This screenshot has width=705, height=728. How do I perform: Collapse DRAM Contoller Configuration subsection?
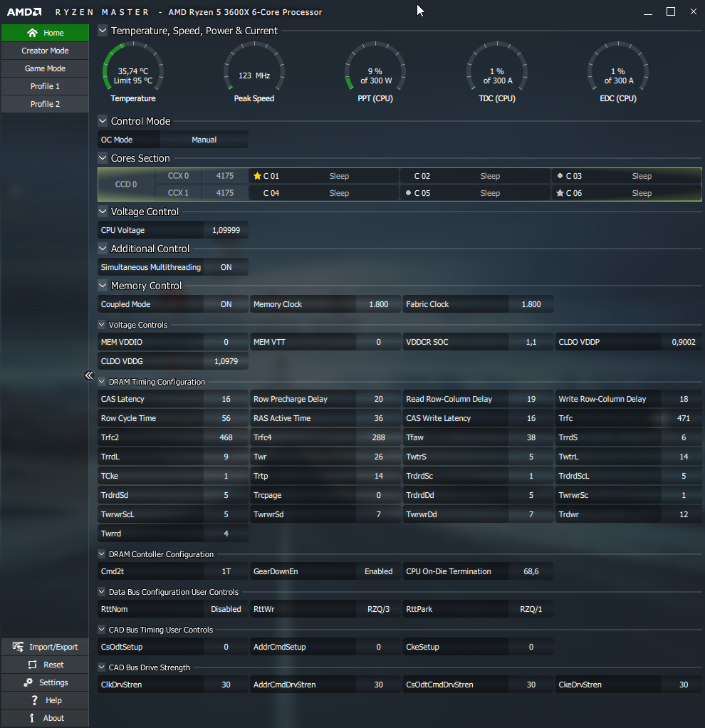(x=102, y=554)
